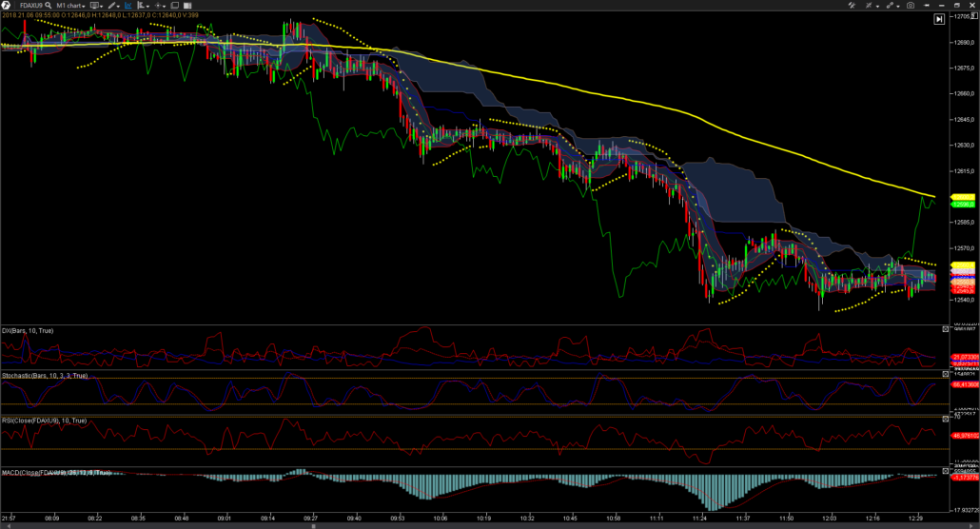Image resolution: width=980 pixels, height=529 pixels.
Task: Click the 12630,0 price axis label
Action: click(x=965, y=145)
